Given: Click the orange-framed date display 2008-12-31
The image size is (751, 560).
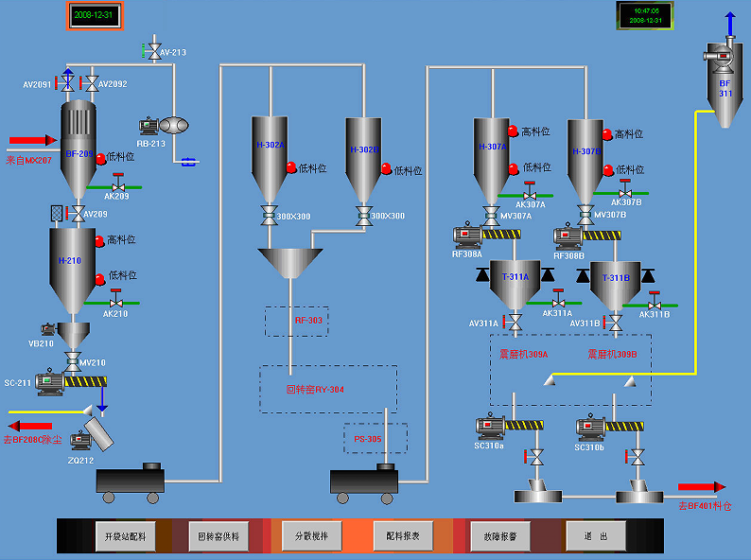Looking at the screenshot, I should click(95, 16).
